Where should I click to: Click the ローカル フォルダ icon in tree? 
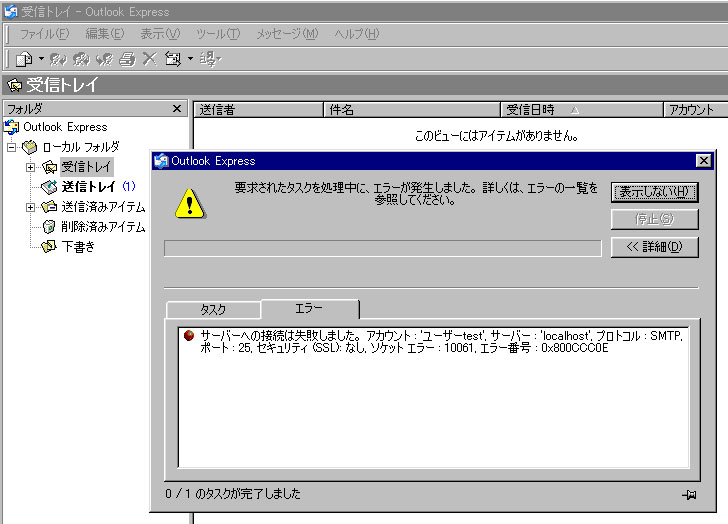[x=29, y=147]
